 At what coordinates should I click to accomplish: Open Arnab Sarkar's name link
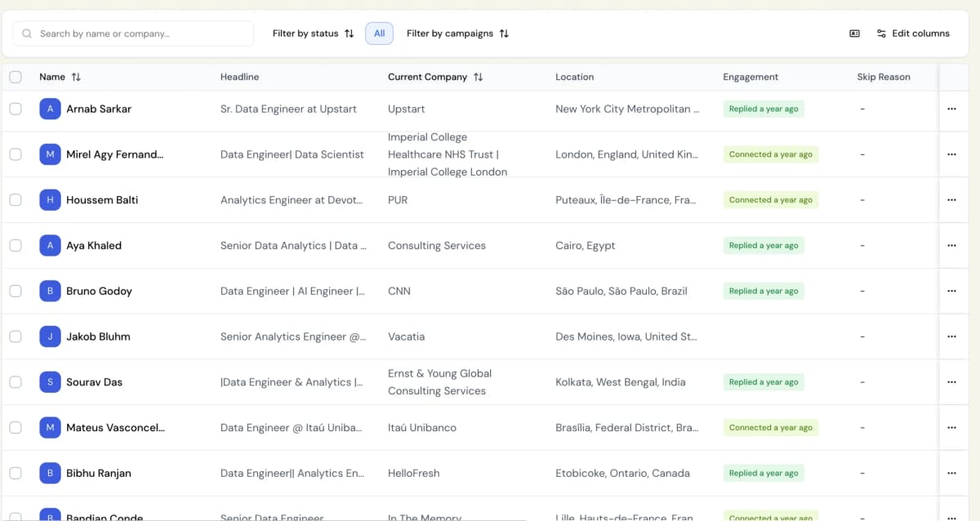pyautogui.click(x=99, y=109)
